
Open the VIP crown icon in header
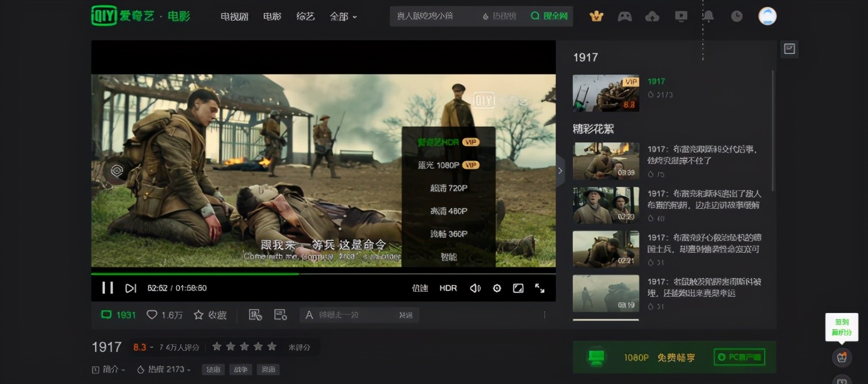(x=597, y=16)
